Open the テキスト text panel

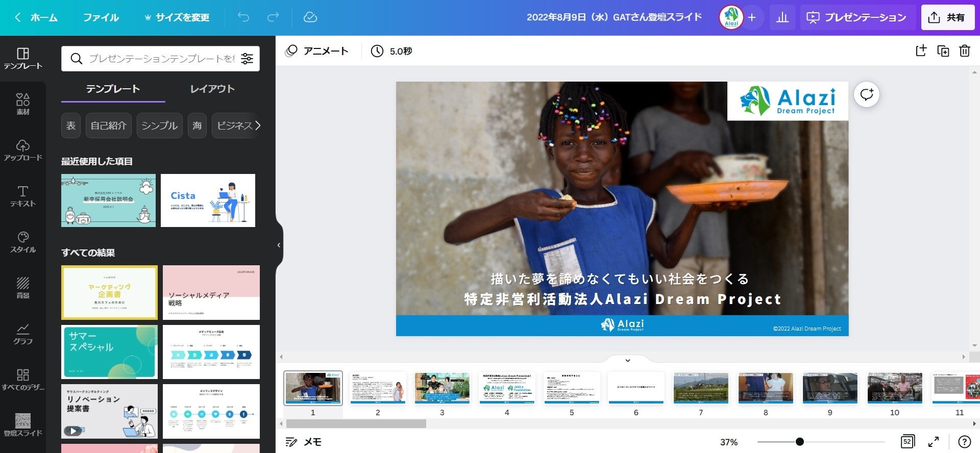point(23,196)
